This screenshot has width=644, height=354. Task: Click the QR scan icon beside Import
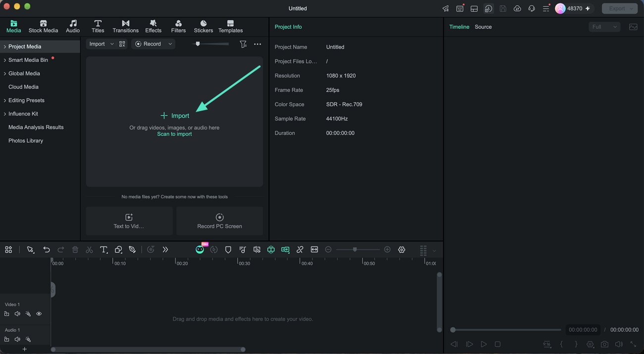click(122, 44)
